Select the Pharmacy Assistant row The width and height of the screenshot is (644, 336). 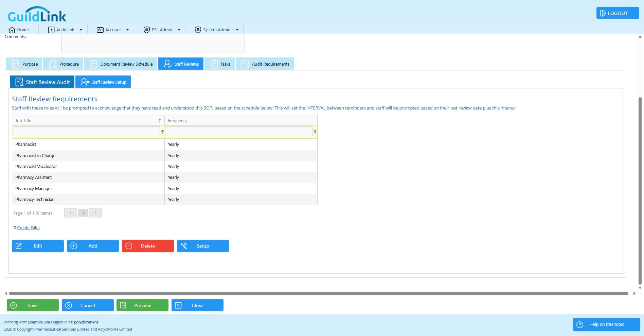pyautogui.click(x=165, y=177)
